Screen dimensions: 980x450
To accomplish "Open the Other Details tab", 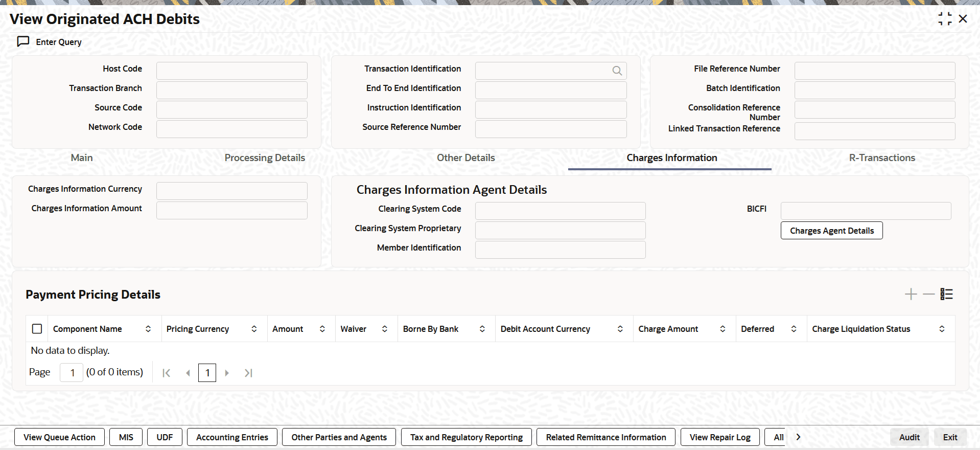I will [466, 158].
